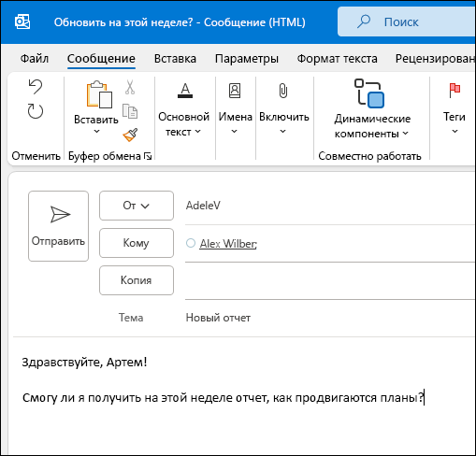Screen dimensions: 476x456
Task: Select the Сообщение ribbon tab
Action: click(101, 59)
